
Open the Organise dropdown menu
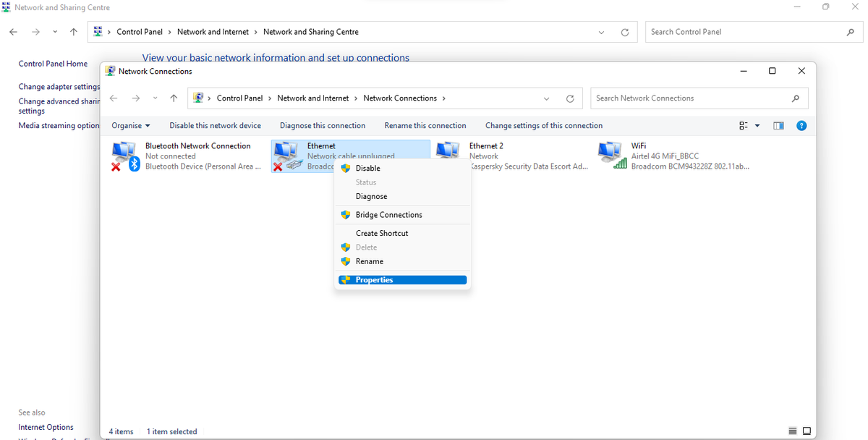point(131,126)
